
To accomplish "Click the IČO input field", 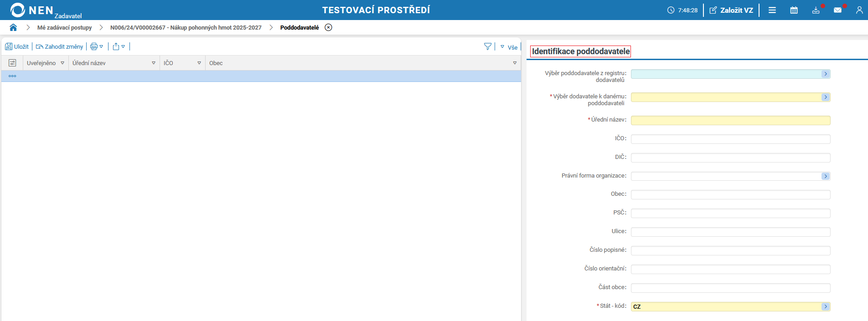I will [730, 139].
